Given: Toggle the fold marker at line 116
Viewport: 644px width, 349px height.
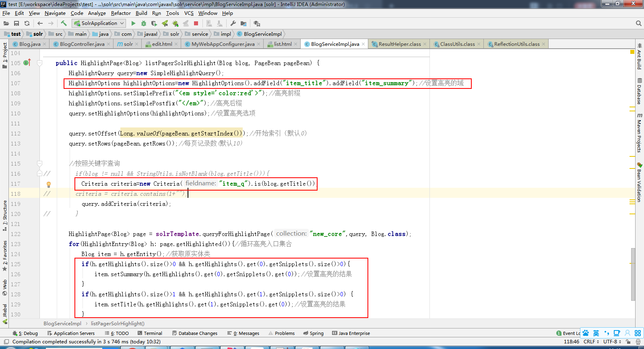Looking at the screenshot, I should [39, 173].
